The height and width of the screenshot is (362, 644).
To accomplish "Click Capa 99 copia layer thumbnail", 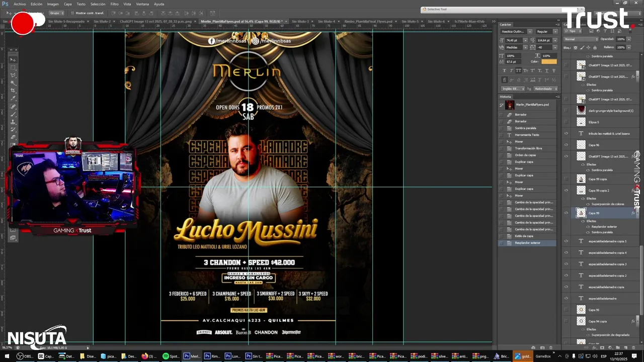I will [581, 179].
